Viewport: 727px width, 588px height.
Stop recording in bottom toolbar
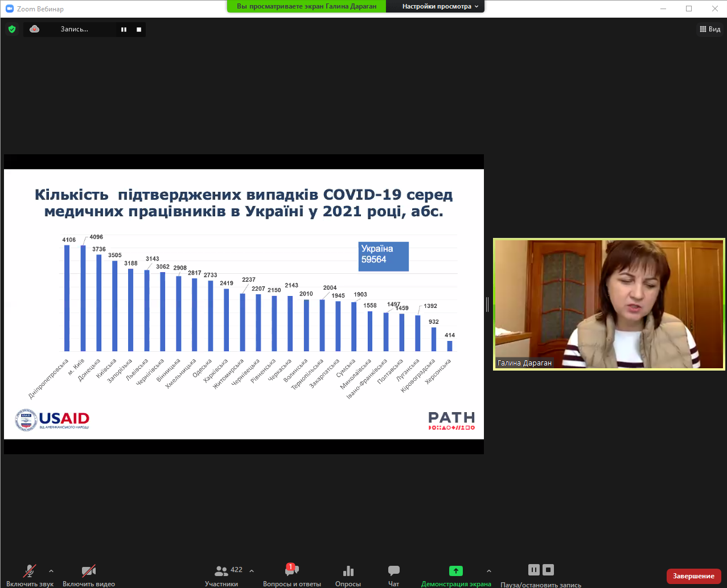tap(548, 570)
